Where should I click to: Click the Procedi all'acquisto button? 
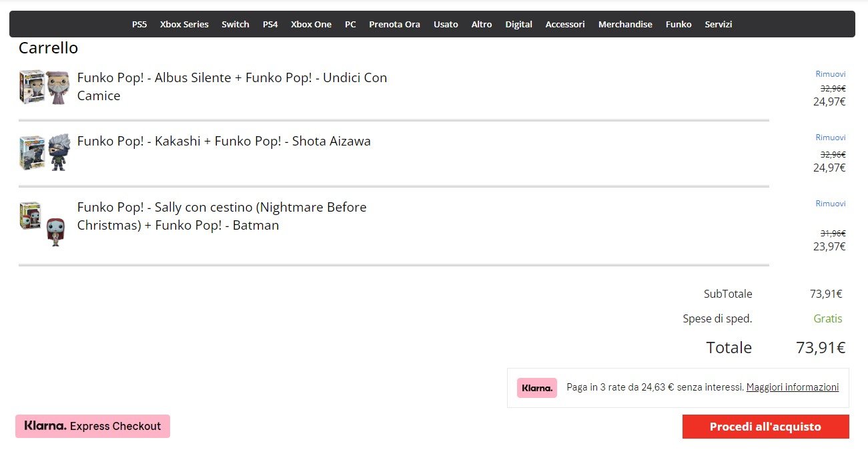pyautogui.click(x=765, y=427)
